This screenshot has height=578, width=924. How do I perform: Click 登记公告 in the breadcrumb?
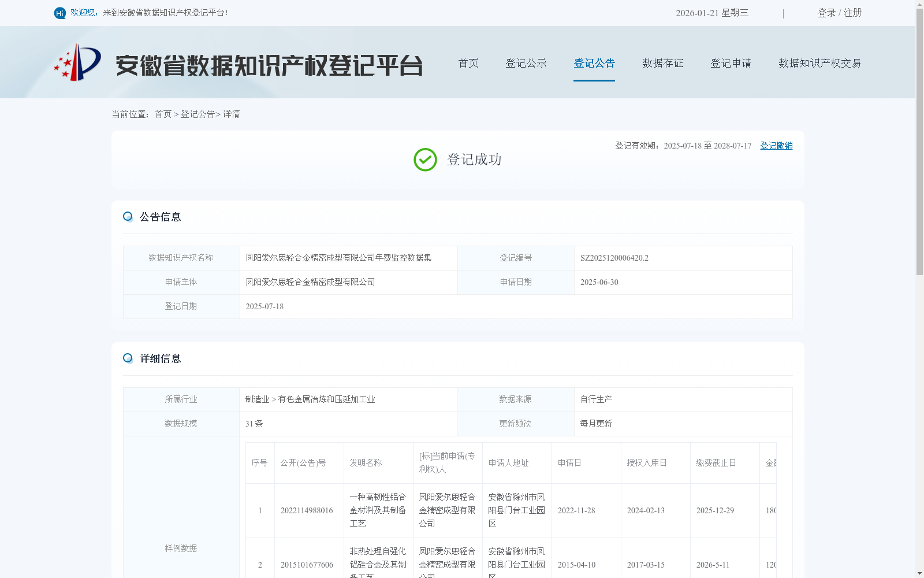point(198,114)
